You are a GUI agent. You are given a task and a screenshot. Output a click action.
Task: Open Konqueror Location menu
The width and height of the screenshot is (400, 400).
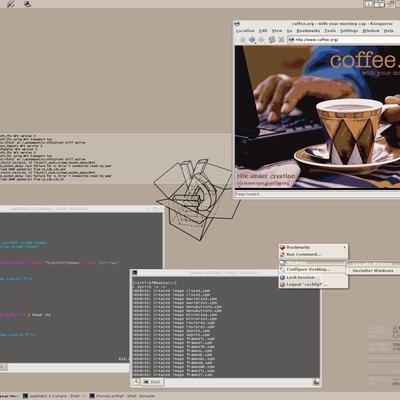click(x=245, y=31)
